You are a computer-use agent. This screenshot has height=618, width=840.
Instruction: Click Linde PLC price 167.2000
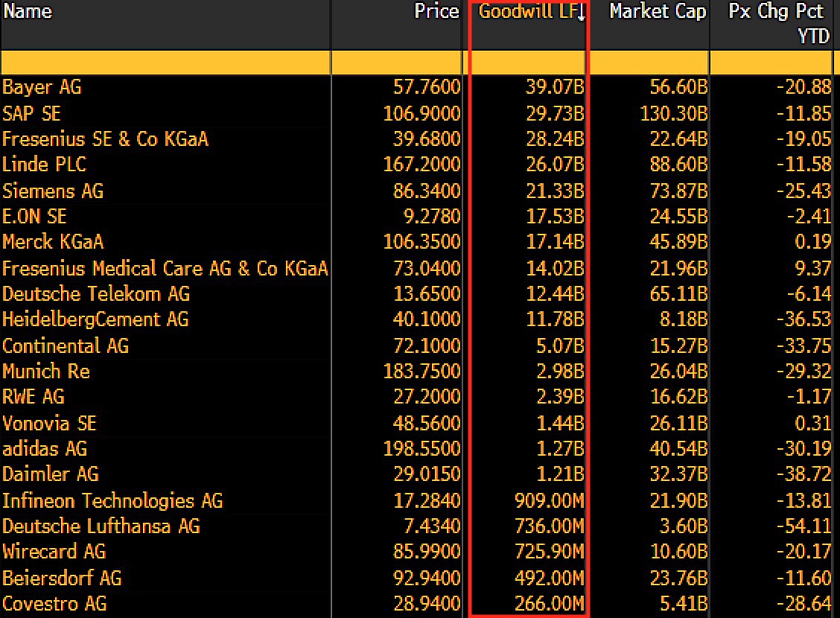[421, 165]
